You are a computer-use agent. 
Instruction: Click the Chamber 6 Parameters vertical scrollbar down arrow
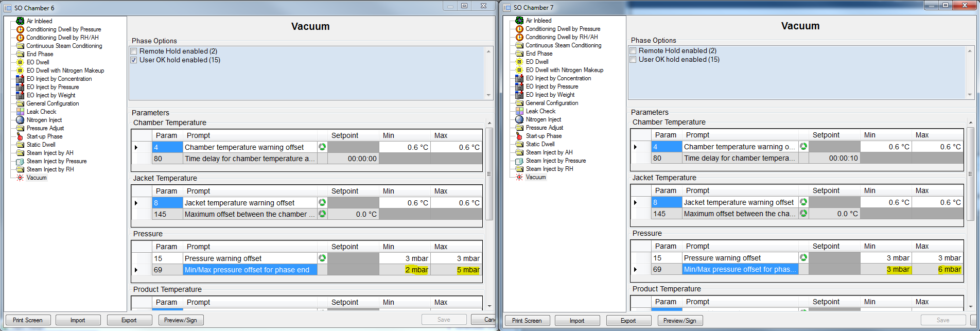pos(489,306)
